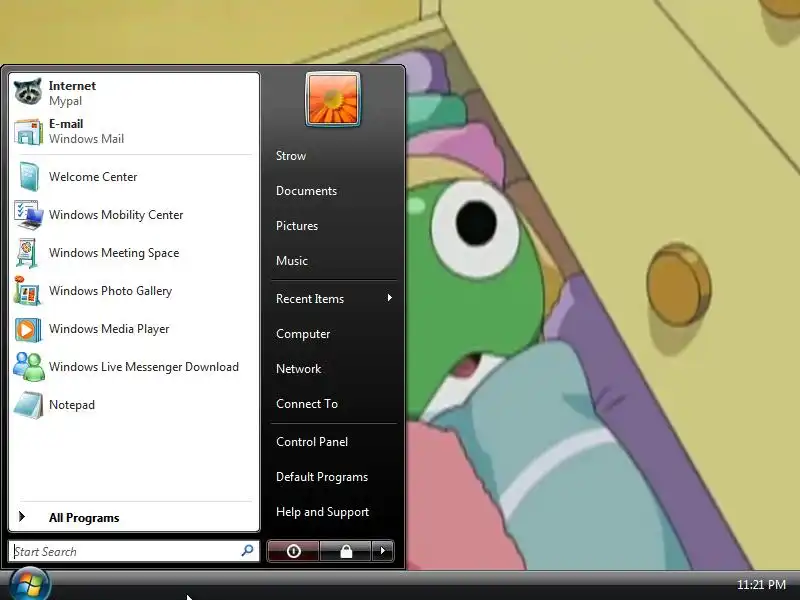Open Mypal raccoon browser icon
This screenshot has width=800, height=600.
pos(28,91)
